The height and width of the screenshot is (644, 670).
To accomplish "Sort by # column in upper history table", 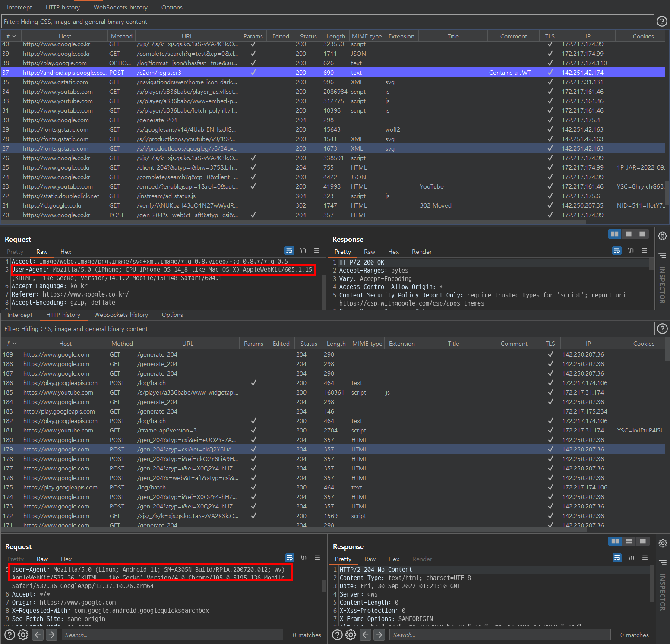I will [x=11, y=36].
